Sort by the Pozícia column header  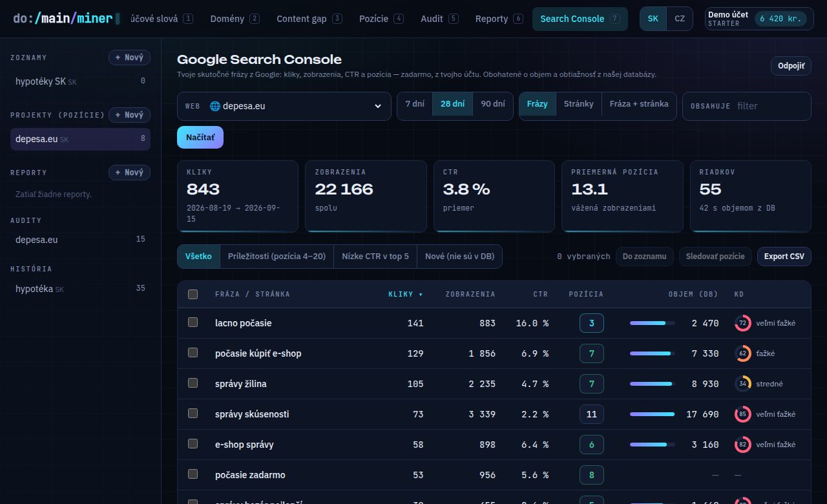(586, 294)
